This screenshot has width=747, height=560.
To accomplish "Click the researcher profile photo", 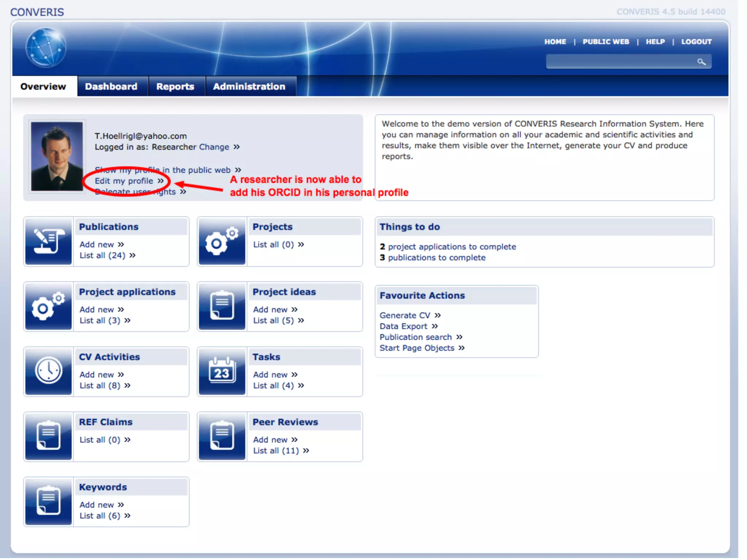I will (57, 156).
